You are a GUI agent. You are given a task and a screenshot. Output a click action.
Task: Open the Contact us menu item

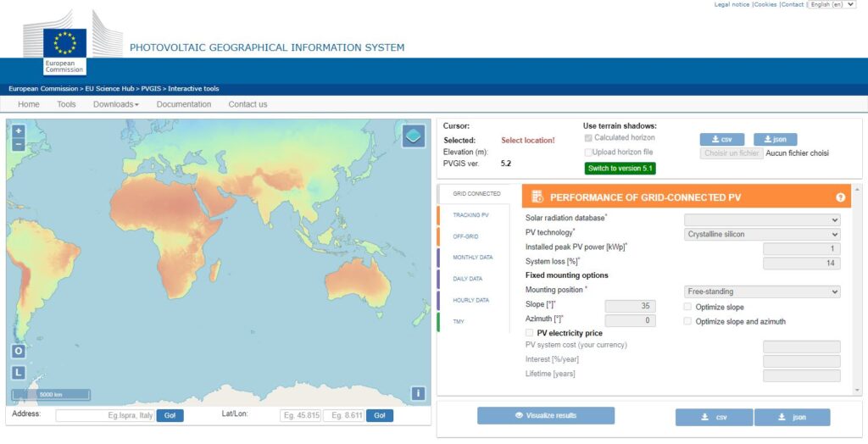[248, 104]
